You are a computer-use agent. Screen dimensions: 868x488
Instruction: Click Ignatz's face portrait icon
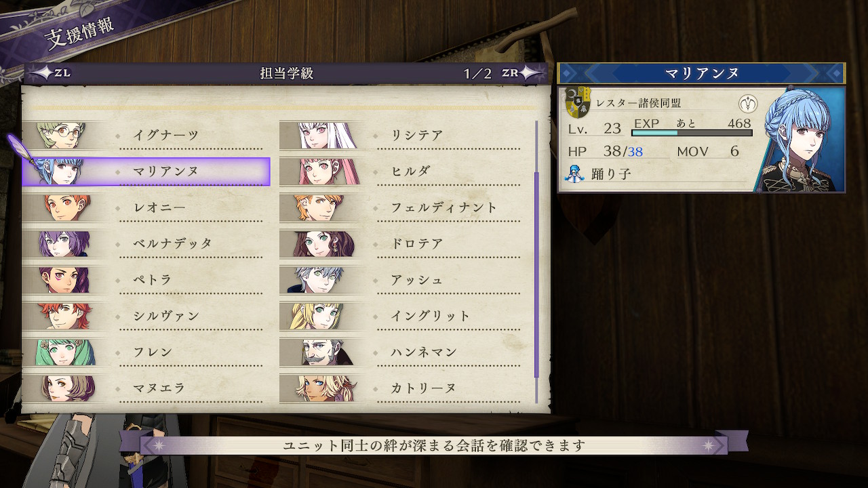[x=62, y=136]
